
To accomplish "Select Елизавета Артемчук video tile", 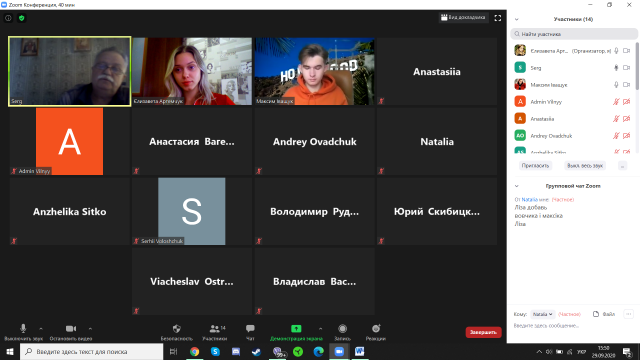I will click(x=192, y=71).
